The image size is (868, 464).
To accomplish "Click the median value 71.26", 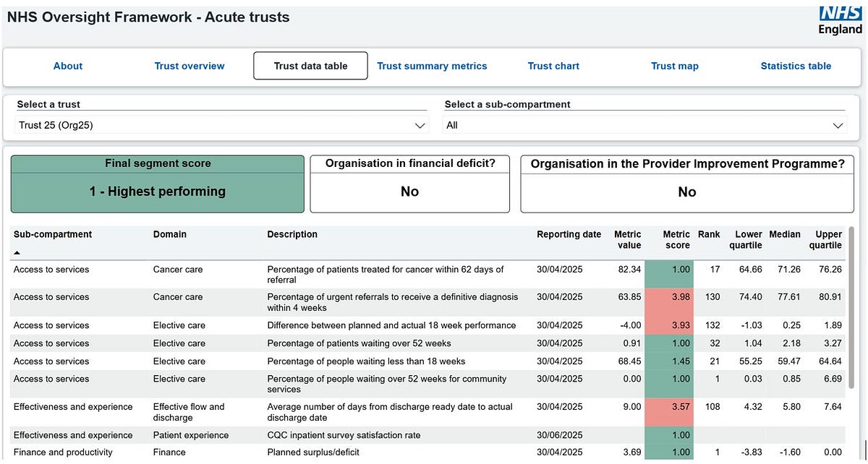I will pyautogui.click(x=788, y=270).
